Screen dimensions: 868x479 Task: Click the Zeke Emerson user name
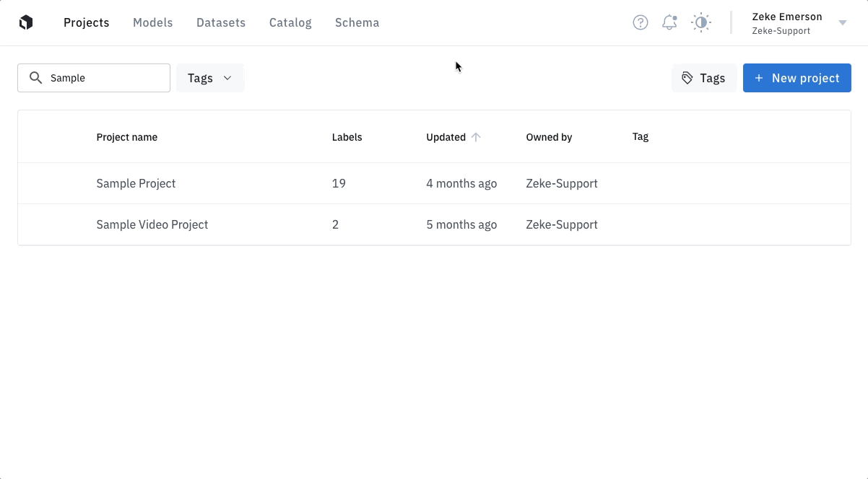click(787, 17)
